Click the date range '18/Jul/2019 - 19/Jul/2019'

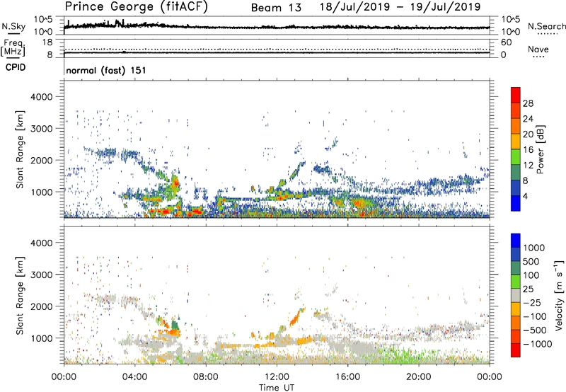pyautogui.click(x=400, y=7)
